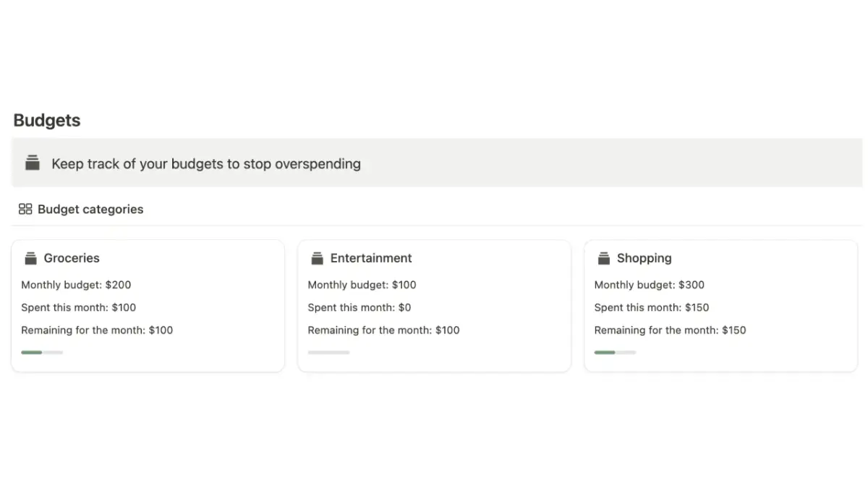Click the callout banner stack icon
The height and width of the screenshot is (488, 868).
pyautogui.click(x=32, y=163)
